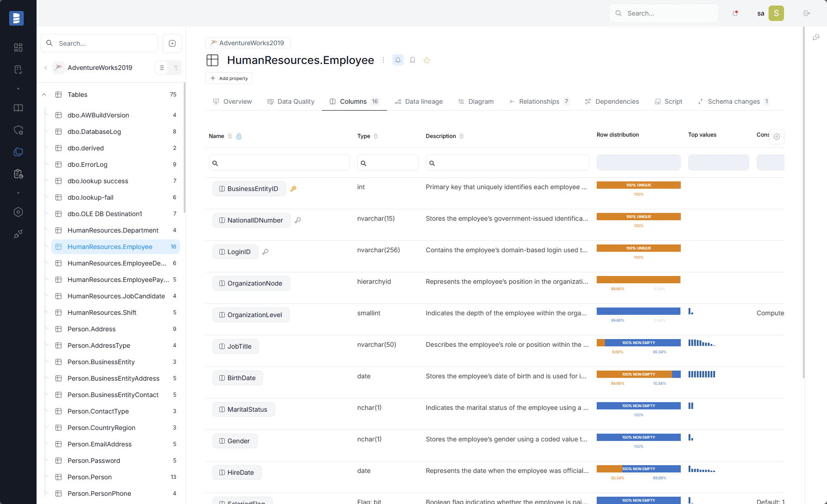Viewport: 827px width, 504px height.
Task: Sort columns by Description
Action: point(461,136)
